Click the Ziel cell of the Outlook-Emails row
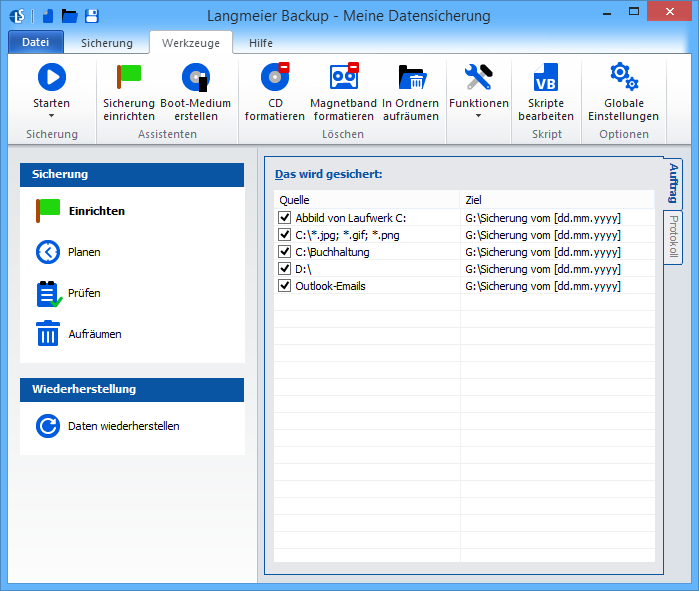This screenshot has height=591, width=699. [557, 286]
